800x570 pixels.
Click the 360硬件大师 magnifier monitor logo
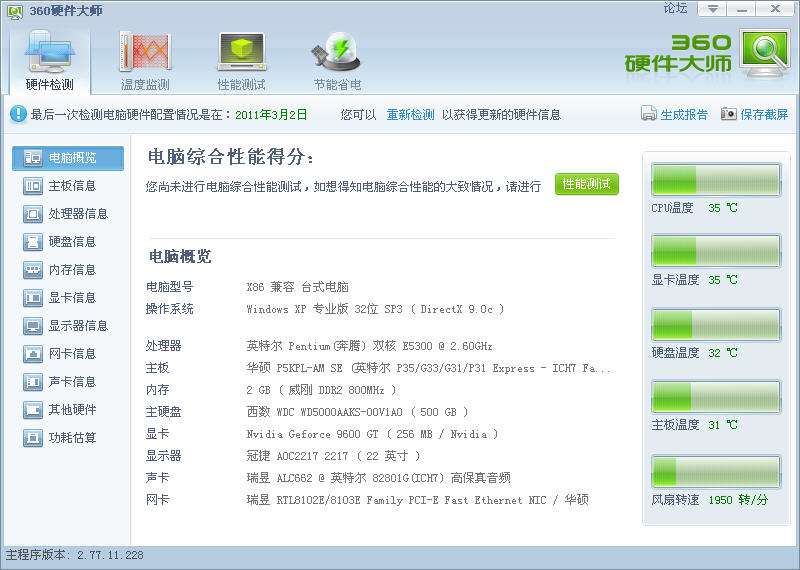coord(765,54)
